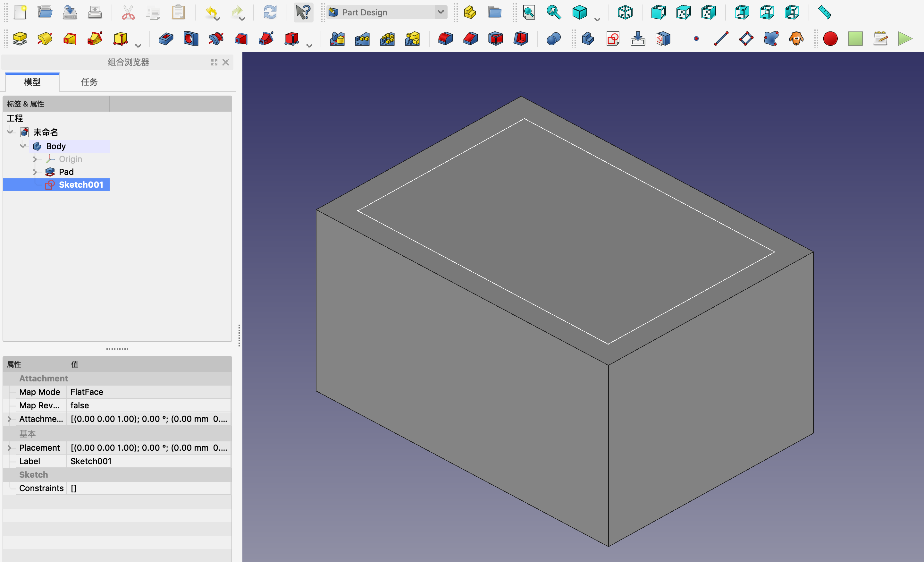Click the Fit all view icon

(529, 13)
